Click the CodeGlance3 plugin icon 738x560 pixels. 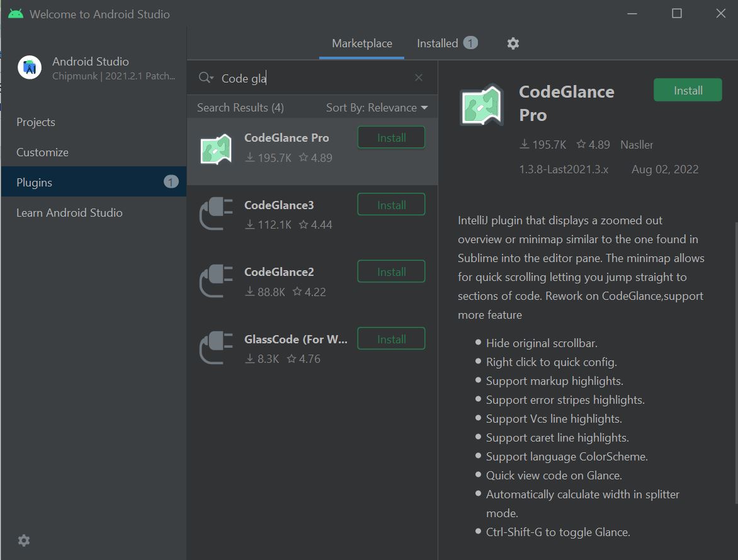point(215,213)
